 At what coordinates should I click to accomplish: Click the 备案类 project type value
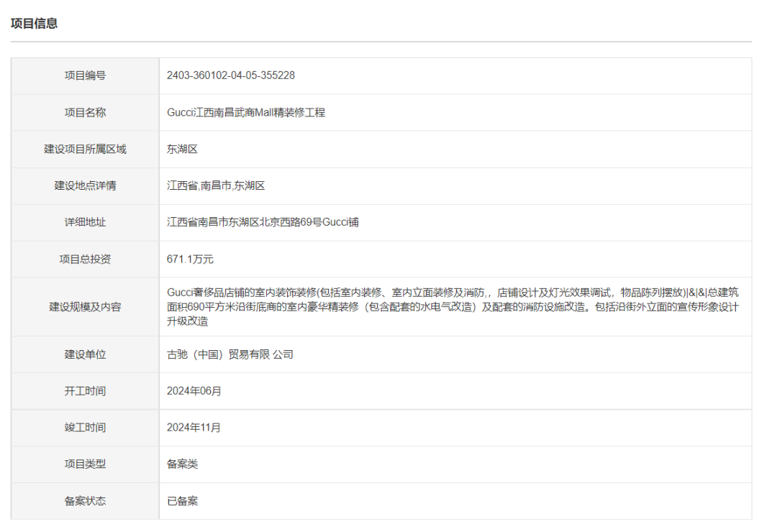coord(182,464)
